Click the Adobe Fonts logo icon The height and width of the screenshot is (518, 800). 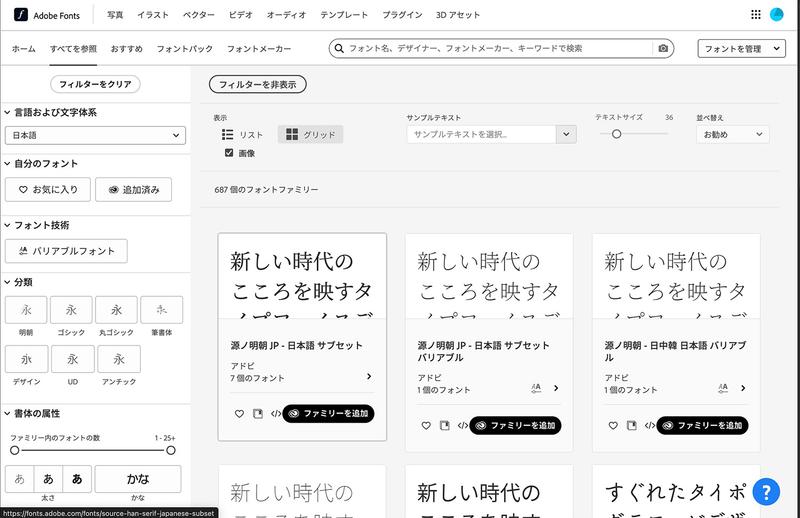click(x=19, y=15)
